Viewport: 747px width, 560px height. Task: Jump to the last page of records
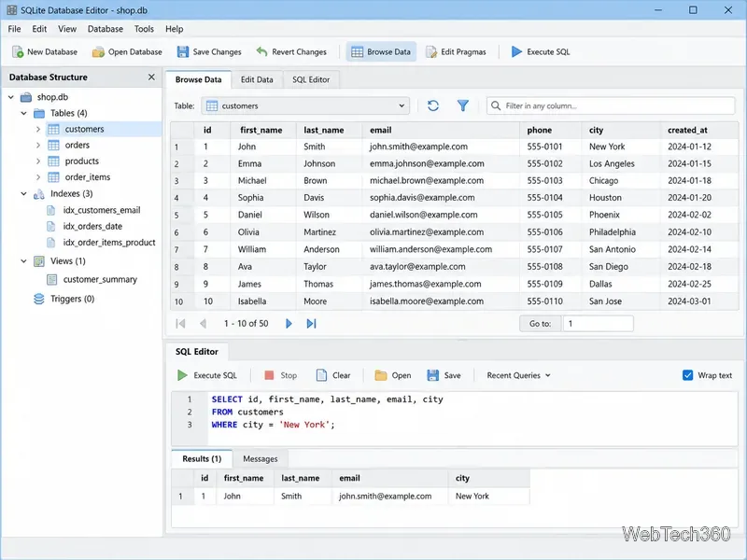click(311, 324)
